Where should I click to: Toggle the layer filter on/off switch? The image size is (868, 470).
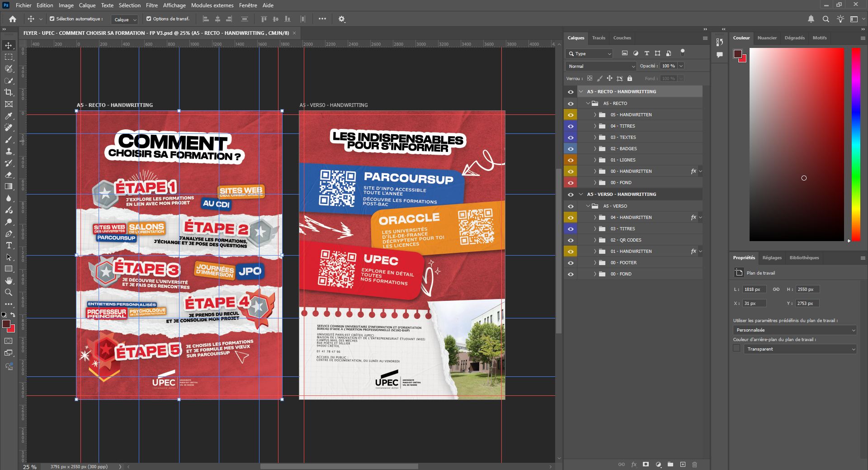click(x=683, y=52)
